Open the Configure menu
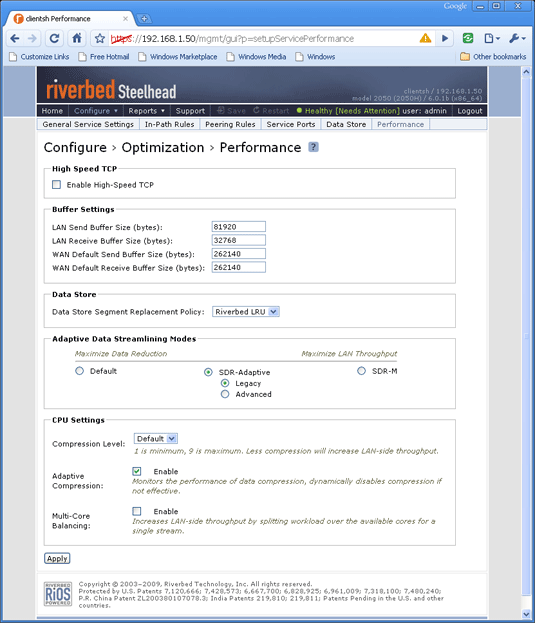Image resolution: width=535 pixels, height=623 pixels. [96, 111]
